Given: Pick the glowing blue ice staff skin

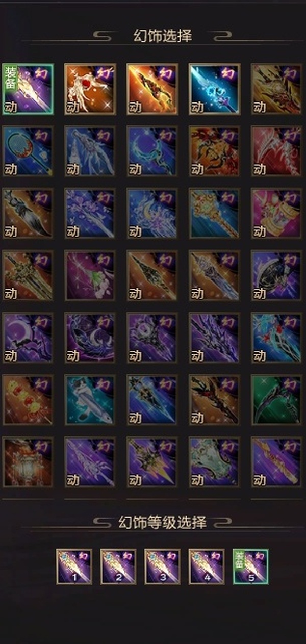Looking at the screenshot, I should [215, 89].
